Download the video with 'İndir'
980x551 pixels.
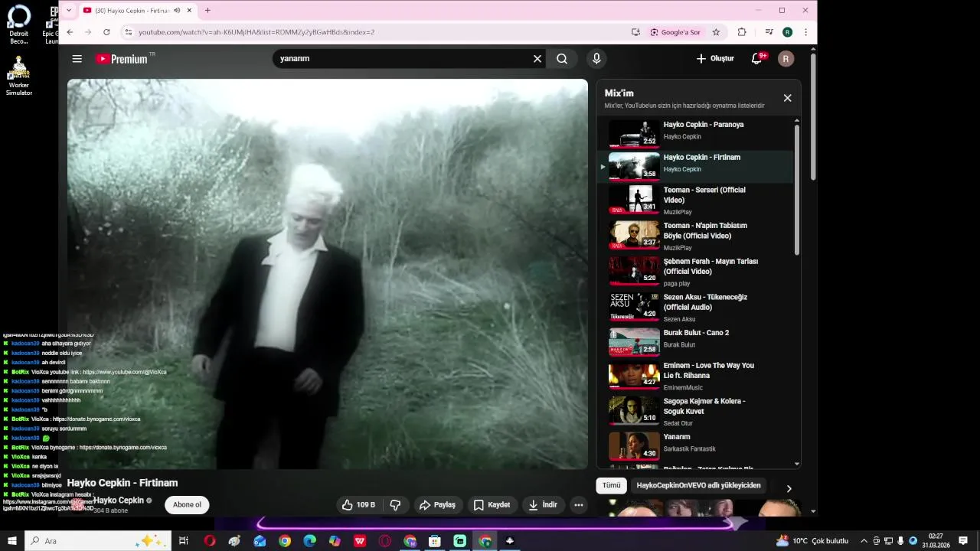click(543, 505)
